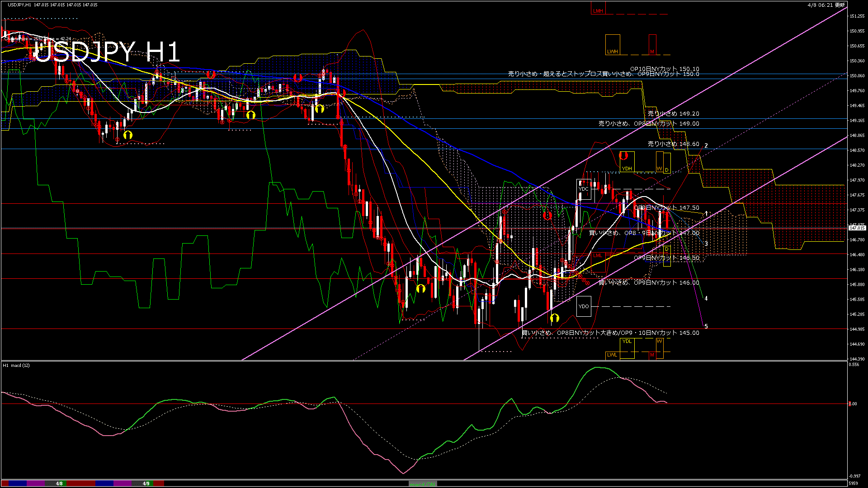Click the large USDJPY H1 title
Viewport: 868px width, 488px height.
(x=107, y=52)
